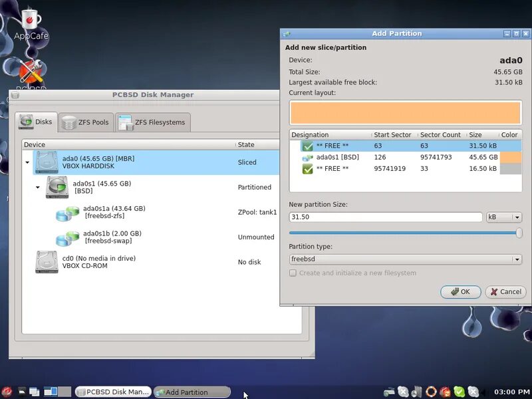
Task: Click the taskbar clock showing 03:00 PM
Action: [x=512, y=392]
